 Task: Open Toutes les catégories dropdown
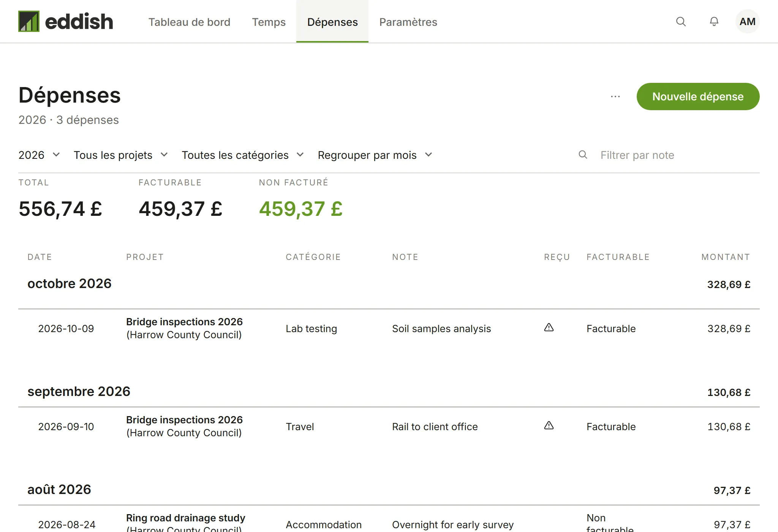click(x=243, y=155)
